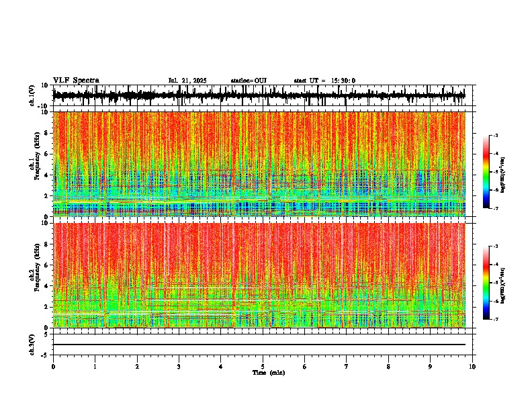Click the time axis tick label "6"
532x411 pixels.
pyautogui.click(x=305, y=367)
